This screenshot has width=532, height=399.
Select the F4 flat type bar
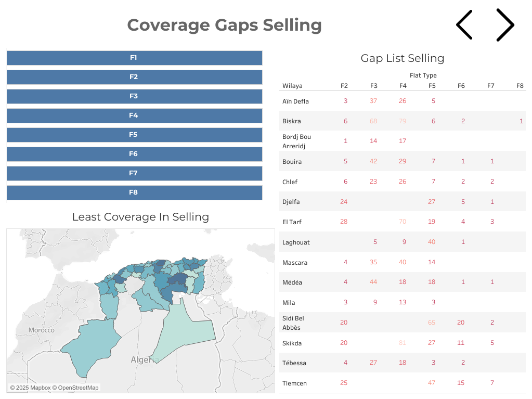(x=134, y=115)
